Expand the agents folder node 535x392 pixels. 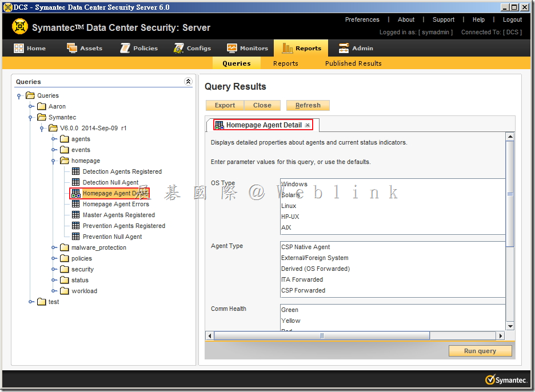point(54,139)
